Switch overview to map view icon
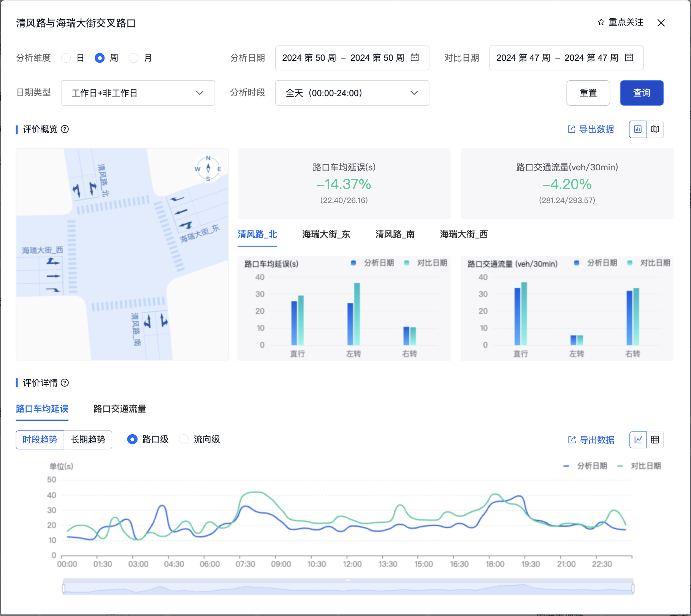This screenshot has height=616, width=691. (x=655, y=129)
